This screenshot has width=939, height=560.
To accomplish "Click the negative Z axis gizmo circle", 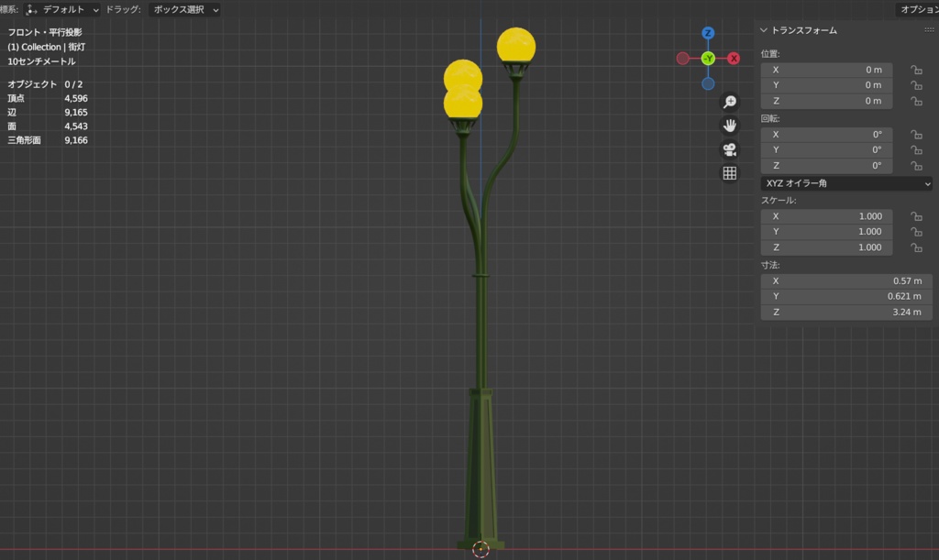I will pyautogui.click(x=708, y=83).
